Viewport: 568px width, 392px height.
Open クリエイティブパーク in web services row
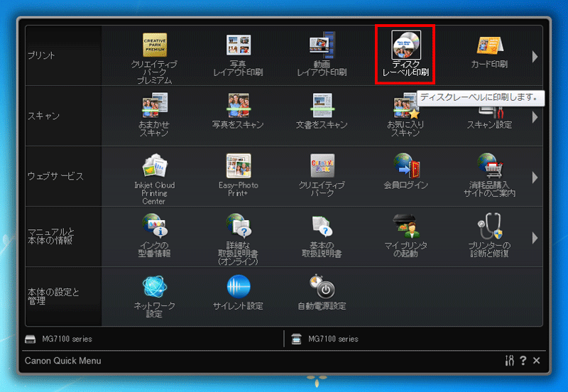coord(322,175)
